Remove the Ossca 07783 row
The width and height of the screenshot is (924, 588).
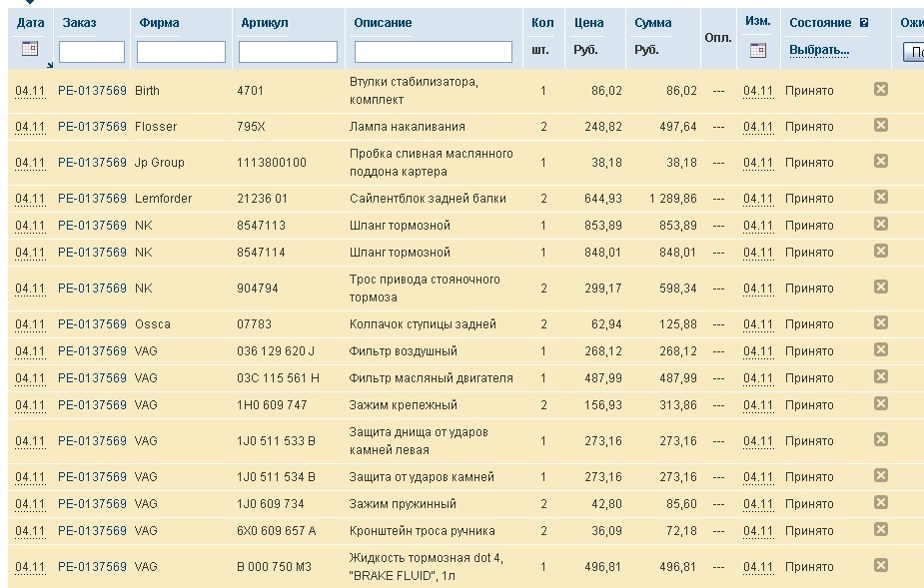pos(881,322)
